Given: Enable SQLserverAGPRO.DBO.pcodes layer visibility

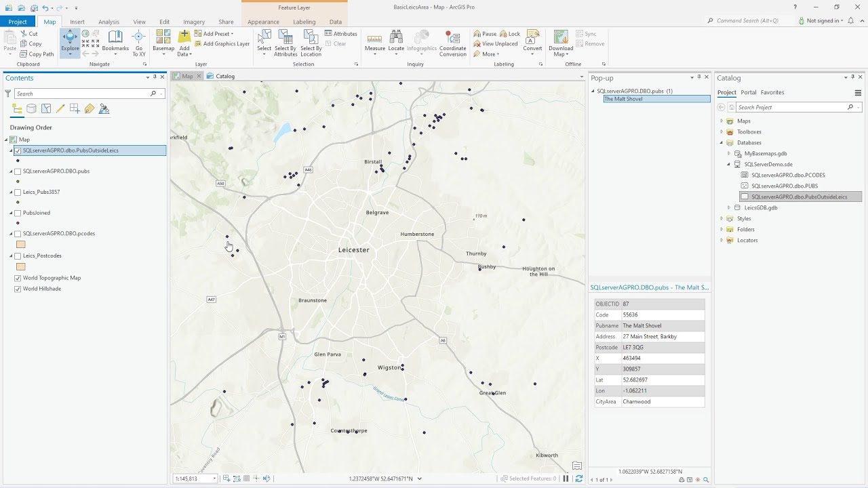Looking at the screenshot, I should pyautogui.click(x=18, y=233).
